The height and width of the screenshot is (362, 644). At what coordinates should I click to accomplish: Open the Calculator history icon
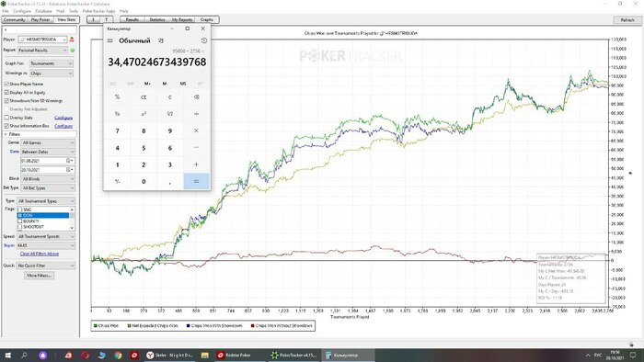click(x=204, y=40)
